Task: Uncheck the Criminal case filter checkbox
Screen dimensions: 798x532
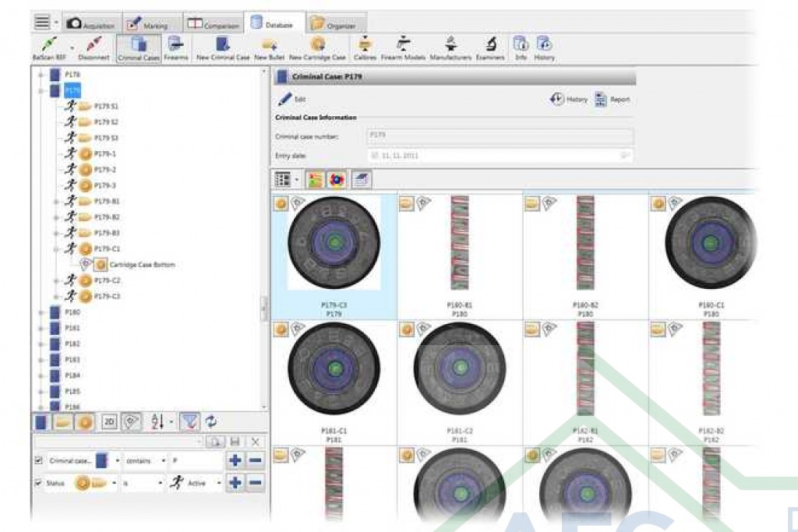Action: pyautogui.click(x=39, y=460)
